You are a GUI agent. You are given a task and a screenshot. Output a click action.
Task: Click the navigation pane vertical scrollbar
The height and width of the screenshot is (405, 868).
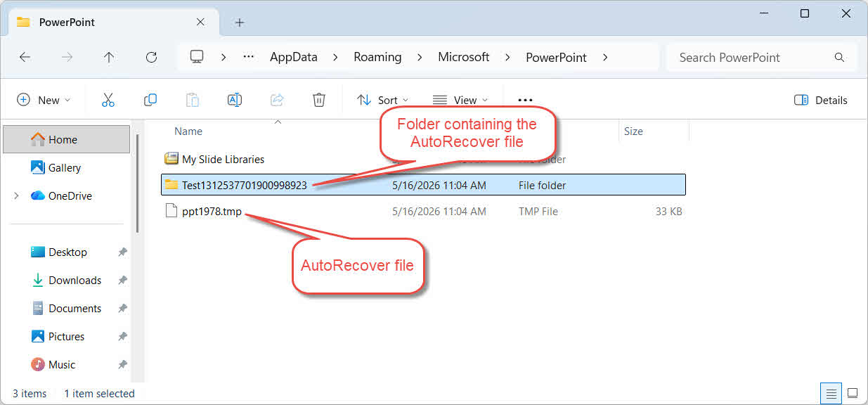click(x=138, y=184)
